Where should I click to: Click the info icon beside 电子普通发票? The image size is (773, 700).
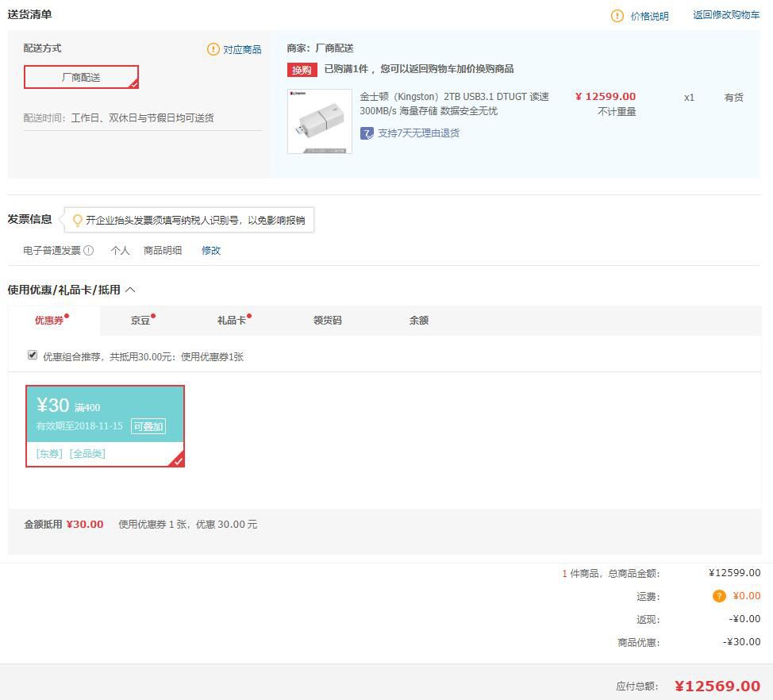[x=88, y=251]
